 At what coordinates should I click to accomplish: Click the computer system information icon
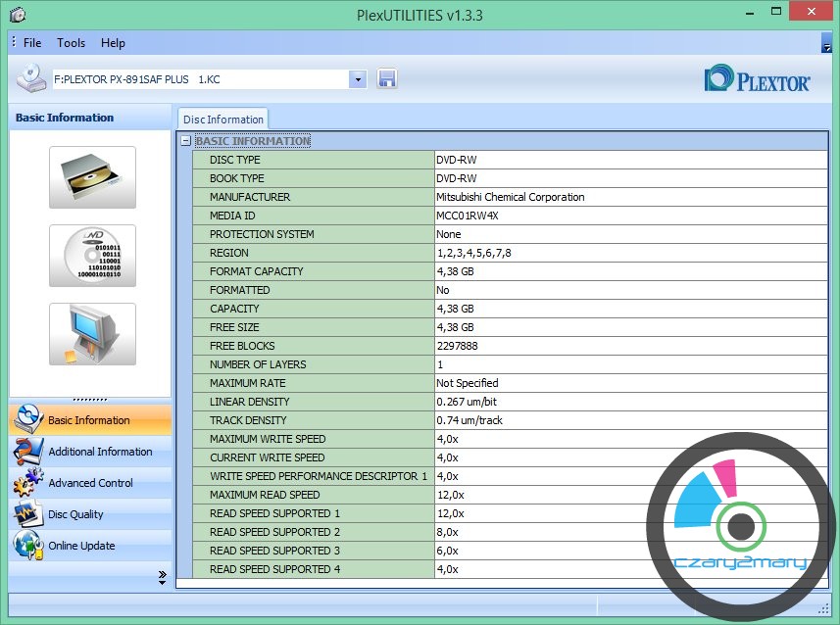92,334
